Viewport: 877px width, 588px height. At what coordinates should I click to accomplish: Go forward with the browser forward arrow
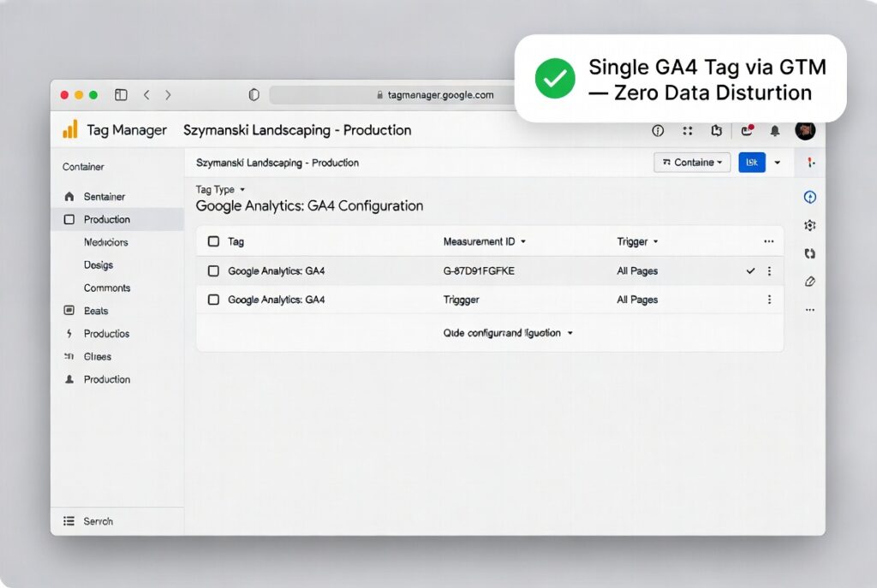click(x=168, y=94)
